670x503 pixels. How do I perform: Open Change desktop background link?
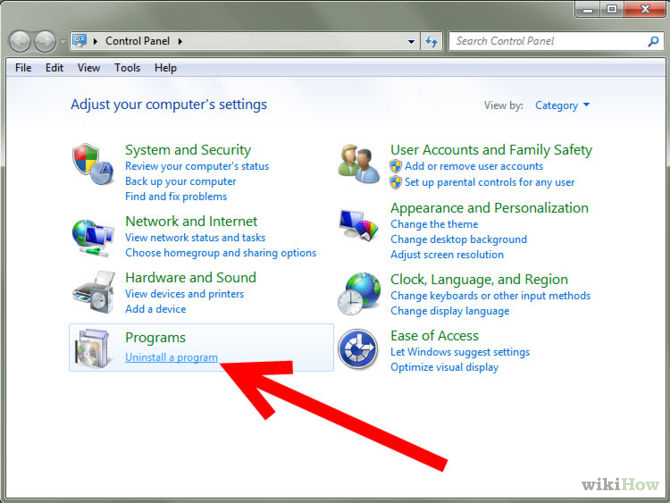click(458, 240)
